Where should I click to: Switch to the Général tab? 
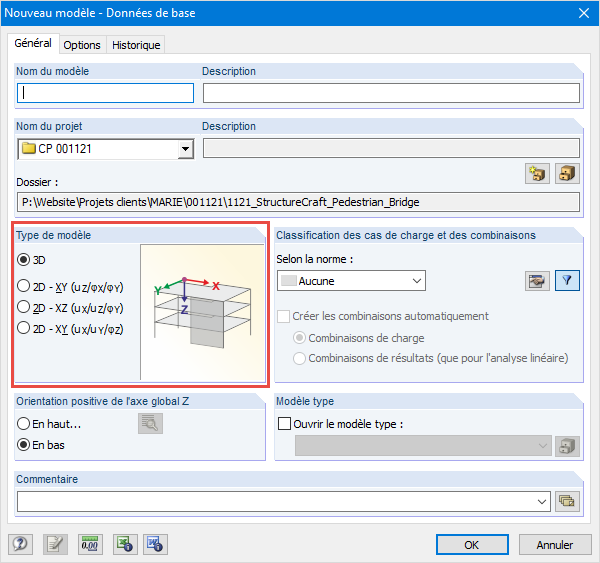click(33, 43)
